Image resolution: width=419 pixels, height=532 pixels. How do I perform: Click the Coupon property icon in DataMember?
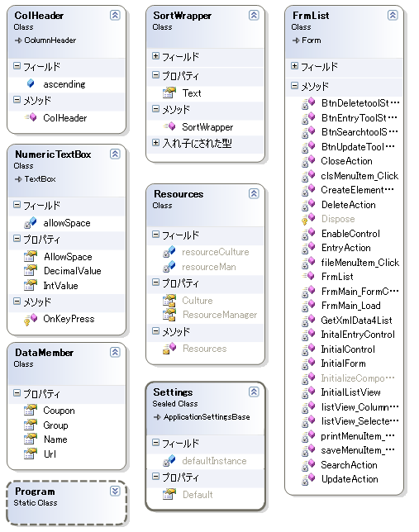31,411
